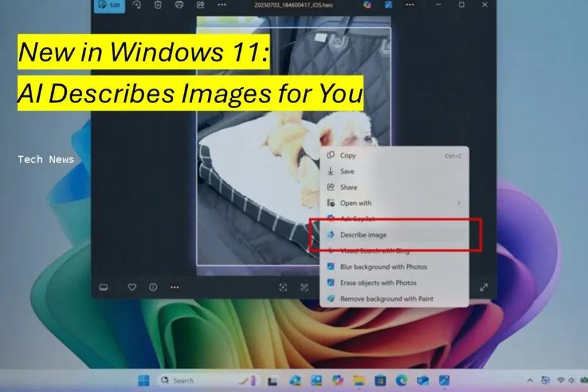
Task: Open Outlook from the taskbar
Action: point(422,381)
